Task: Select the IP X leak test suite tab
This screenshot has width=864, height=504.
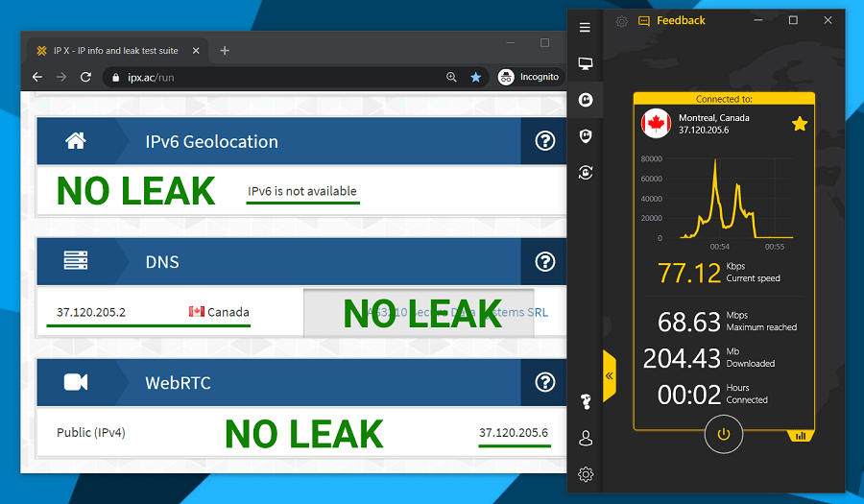Action: pyautogui.click(x=117, y=51)
